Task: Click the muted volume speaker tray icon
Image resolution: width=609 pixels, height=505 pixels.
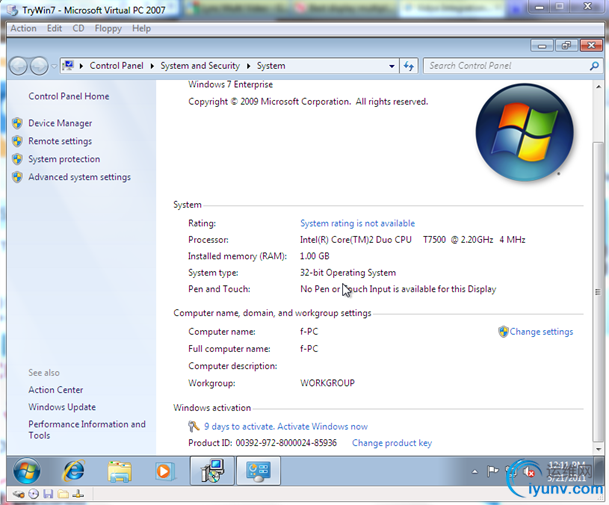Action: 529,472
